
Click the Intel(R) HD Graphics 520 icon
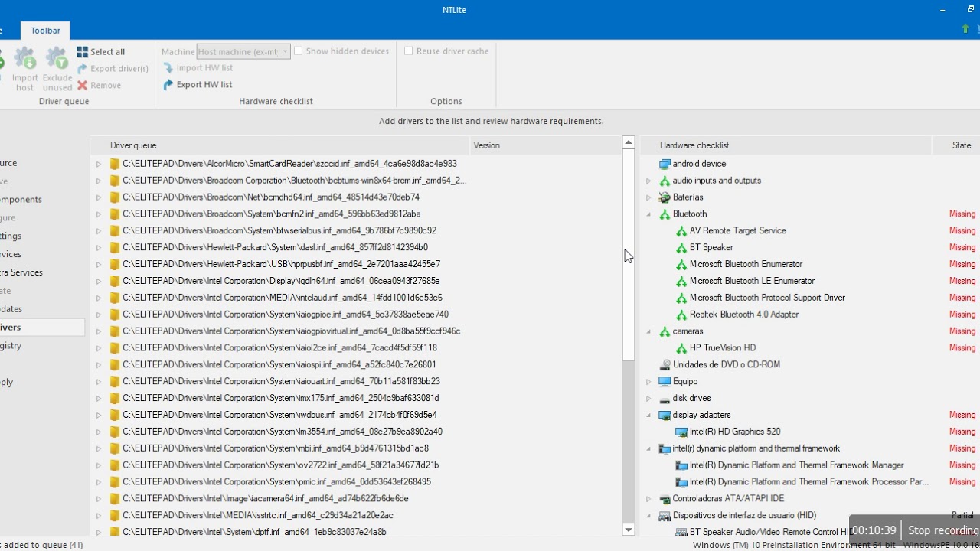[x=681, y=432]
